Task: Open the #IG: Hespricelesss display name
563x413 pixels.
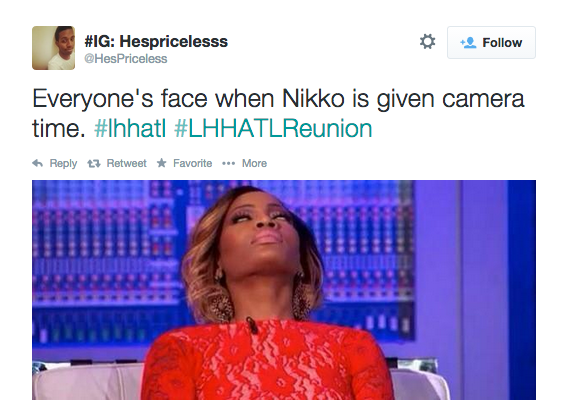Action: (156, 41)
